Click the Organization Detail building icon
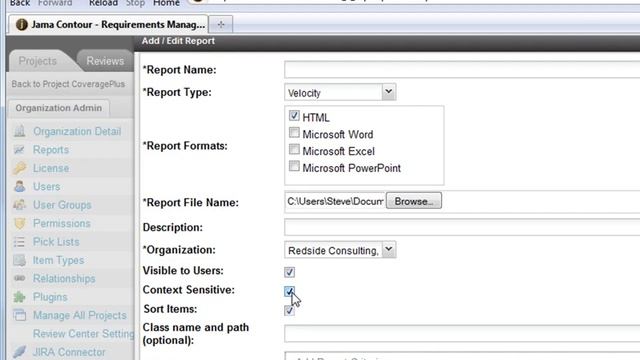The height and width of the screenshot is (360, 640). [x=19, y=131]
